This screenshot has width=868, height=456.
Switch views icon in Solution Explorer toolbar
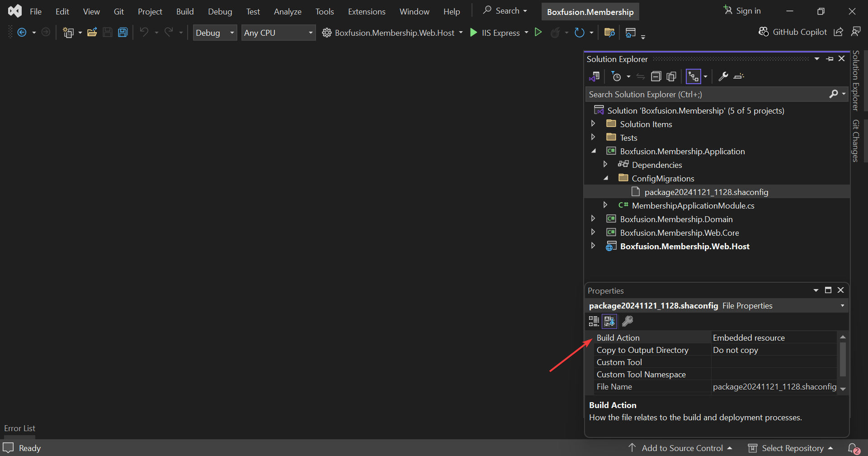[x=594, y=77]
